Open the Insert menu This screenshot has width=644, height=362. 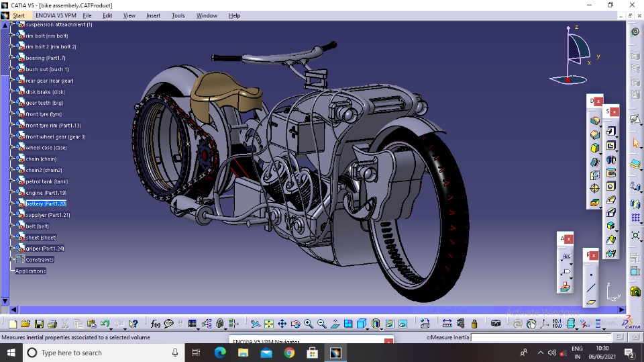pos(154,15)
